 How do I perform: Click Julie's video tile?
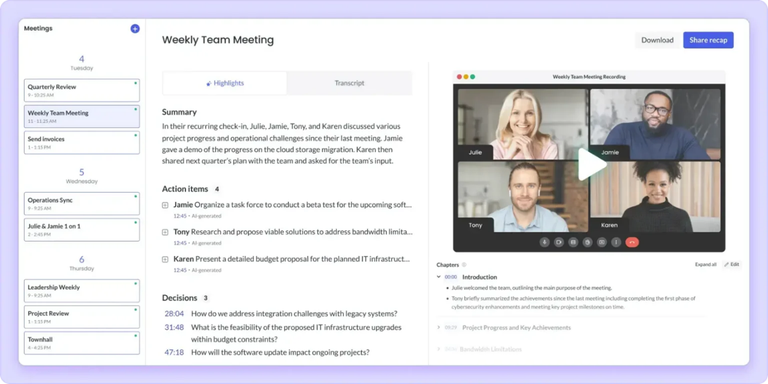coord(522,124)
